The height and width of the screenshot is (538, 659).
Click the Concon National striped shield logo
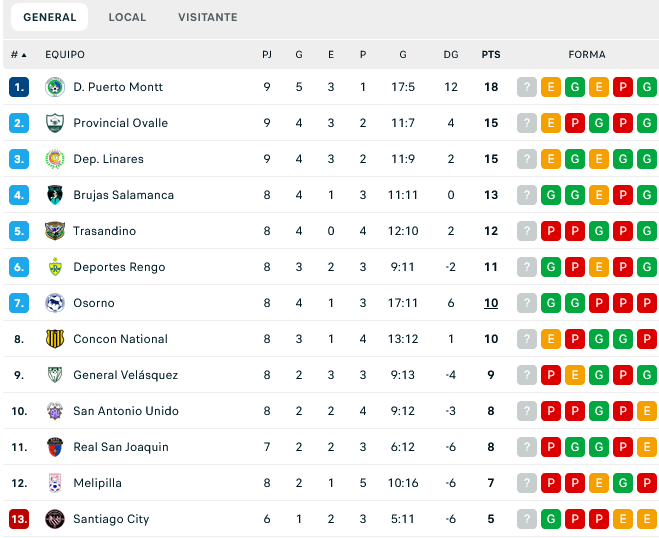55,339
